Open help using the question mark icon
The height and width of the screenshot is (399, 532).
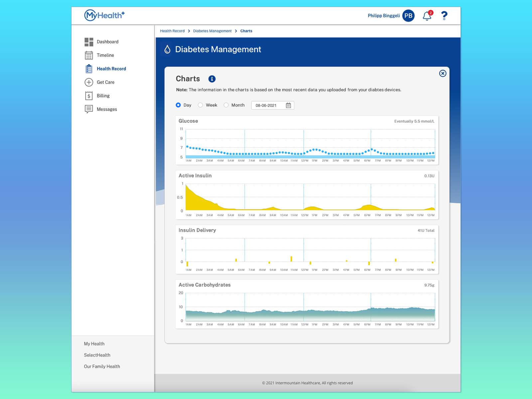point(444,15)
